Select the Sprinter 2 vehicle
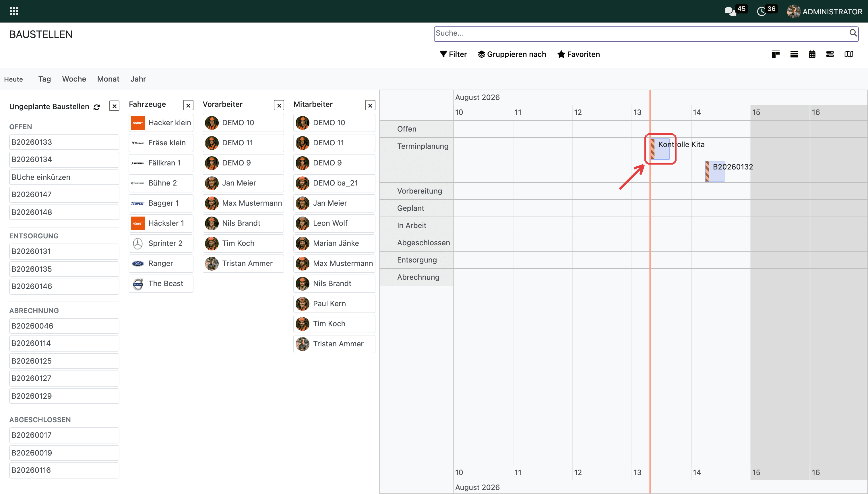Image resolution: width=868 pixels, height=494 pixels. pyautogui.click(x=161, y=243)
